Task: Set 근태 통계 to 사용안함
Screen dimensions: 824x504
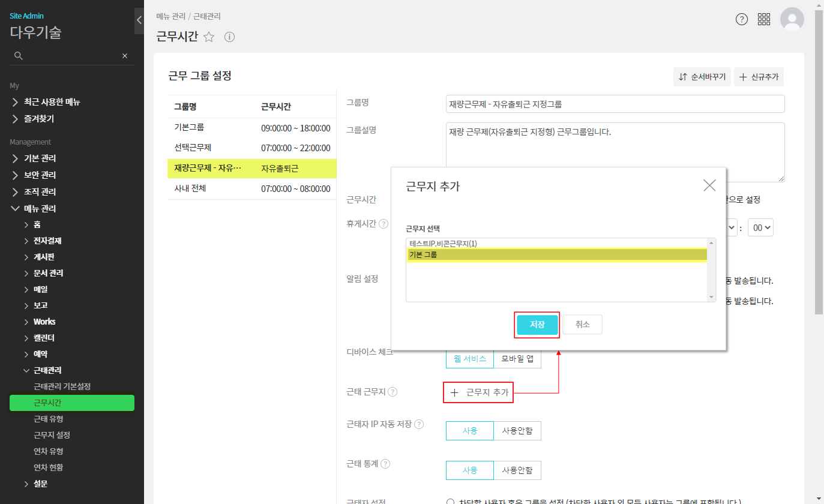Action: click(x=517, y=470)
